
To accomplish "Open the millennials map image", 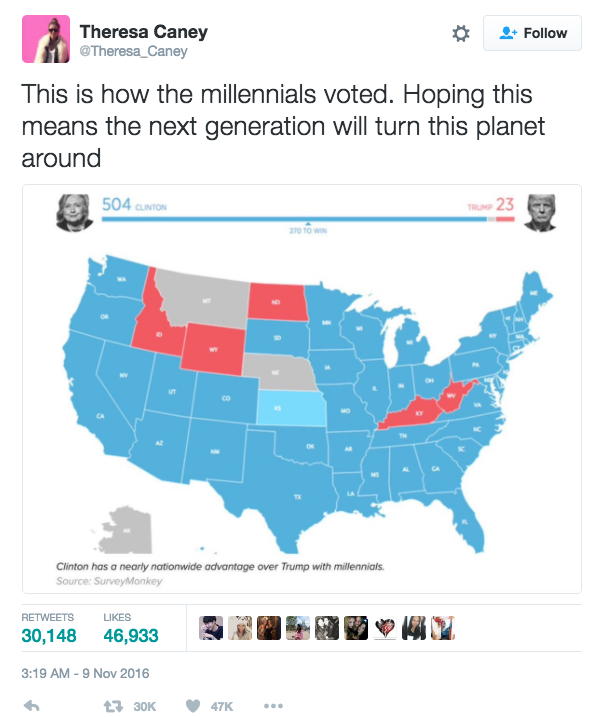I will (x=302, y=389).
